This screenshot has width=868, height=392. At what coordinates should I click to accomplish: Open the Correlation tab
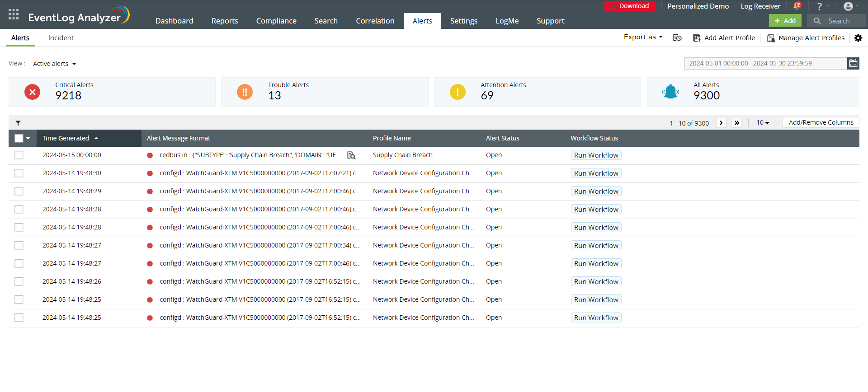[375, 21]
